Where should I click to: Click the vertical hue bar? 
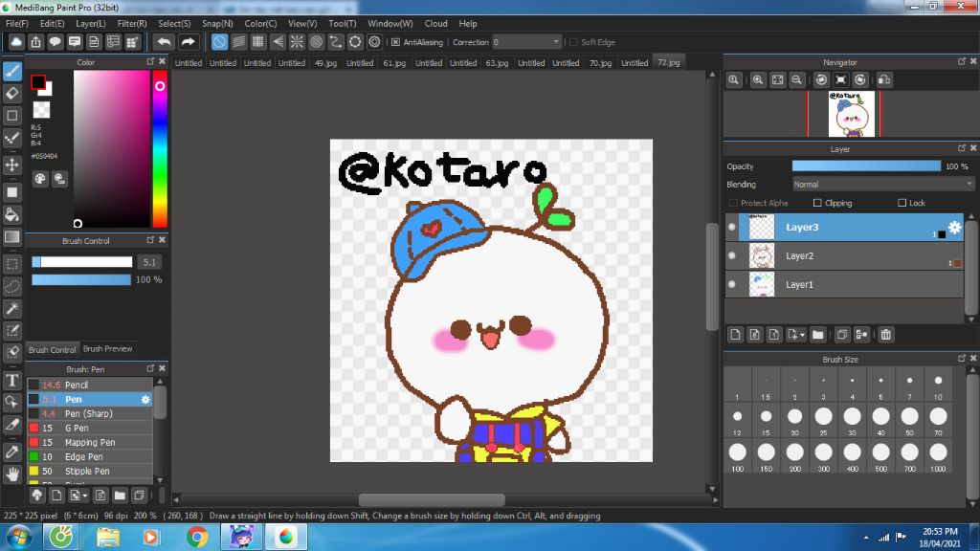[x=160, y=148]
